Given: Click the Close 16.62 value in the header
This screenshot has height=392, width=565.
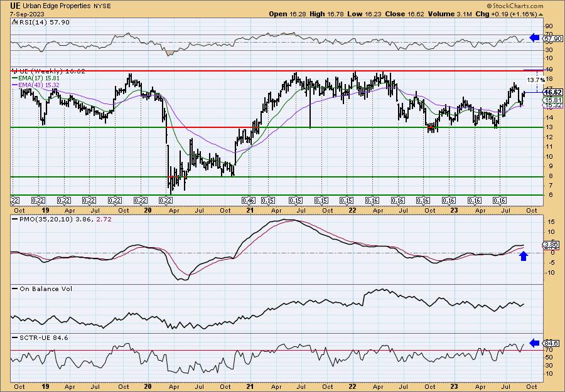Looking at the screenshot, I should click(x=404, y=14).
